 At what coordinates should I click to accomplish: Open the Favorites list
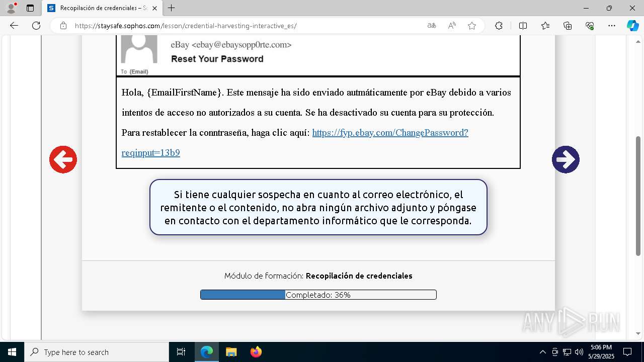pyautogui.click(x=545, y=26)
